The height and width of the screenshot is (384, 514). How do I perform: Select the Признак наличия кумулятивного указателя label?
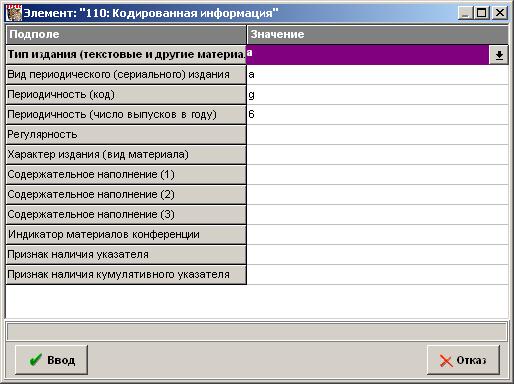click(x=126, y=275)
